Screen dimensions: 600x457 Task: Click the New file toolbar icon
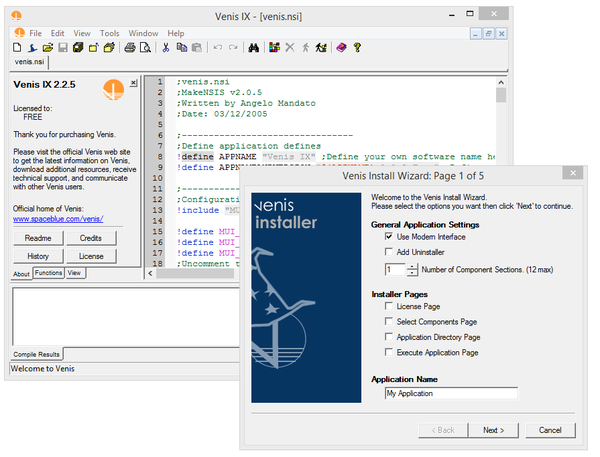coord(17,47)
